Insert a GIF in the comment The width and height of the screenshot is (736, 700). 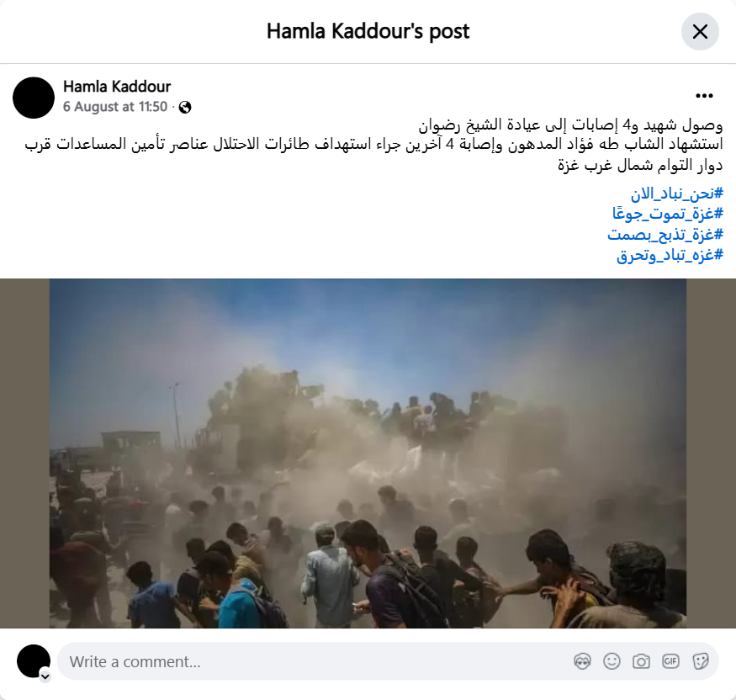click(670, 661)
